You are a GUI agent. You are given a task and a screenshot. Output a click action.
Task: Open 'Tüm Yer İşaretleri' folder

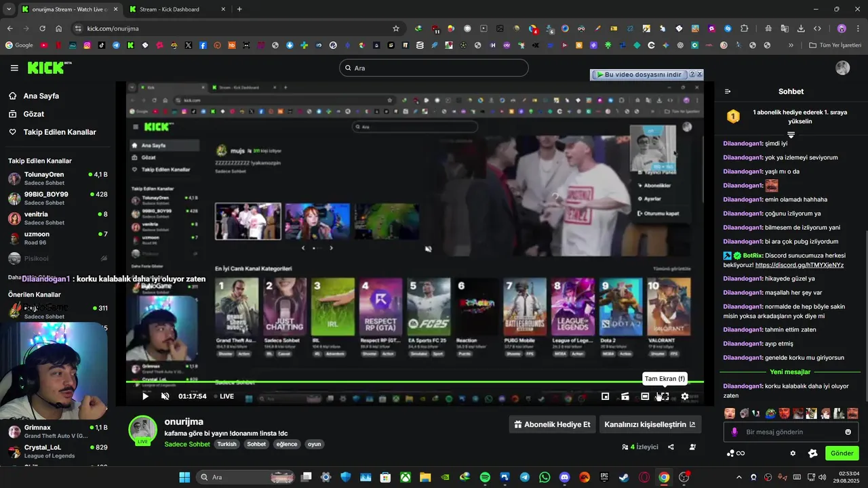click(x=835, y=45)
